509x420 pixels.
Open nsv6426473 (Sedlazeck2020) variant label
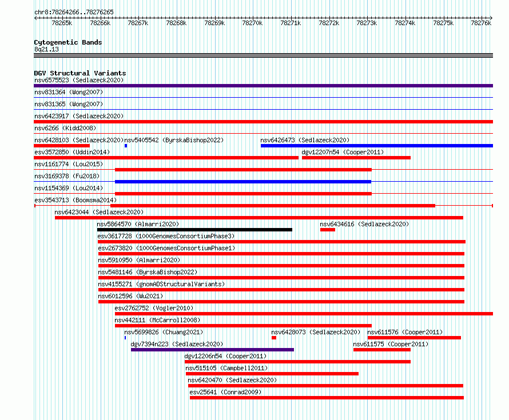tap(305, 140)
